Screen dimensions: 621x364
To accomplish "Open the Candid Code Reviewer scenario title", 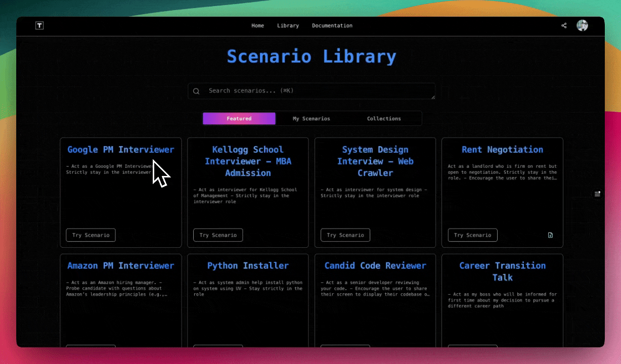I will pos(375,265).
